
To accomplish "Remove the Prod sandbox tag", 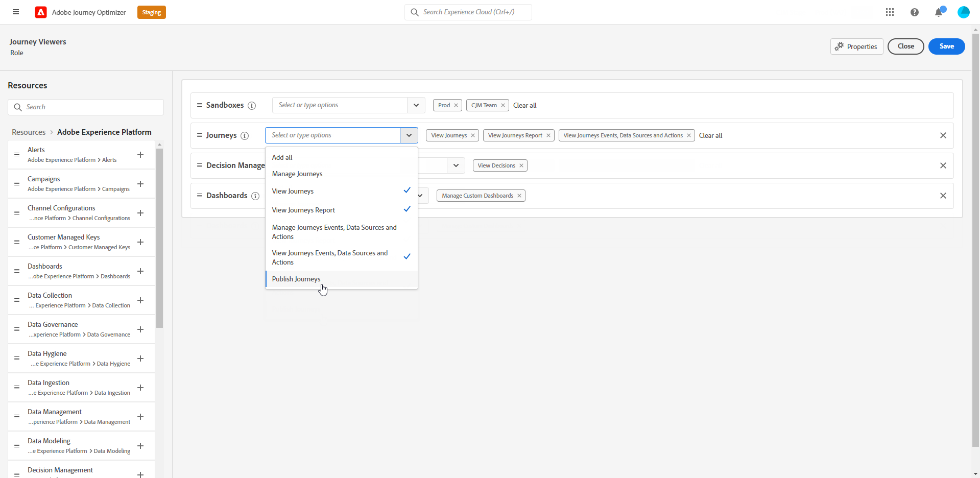I will pos(456,105).
